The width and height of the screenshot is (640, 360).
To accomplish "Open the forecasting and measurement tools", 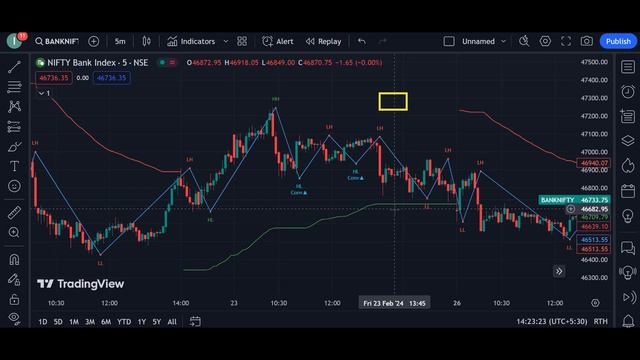I will tap(14, 127).
